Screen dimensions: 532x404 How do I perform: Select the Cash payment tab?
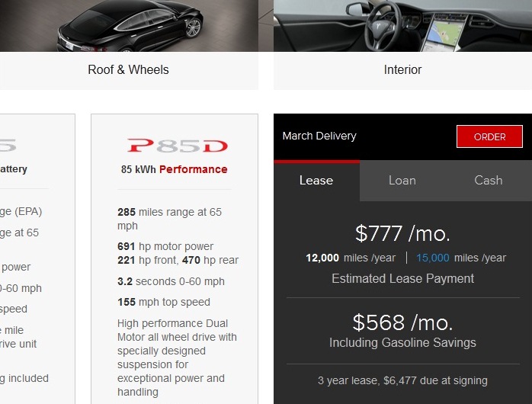click(x=489, y=181)
